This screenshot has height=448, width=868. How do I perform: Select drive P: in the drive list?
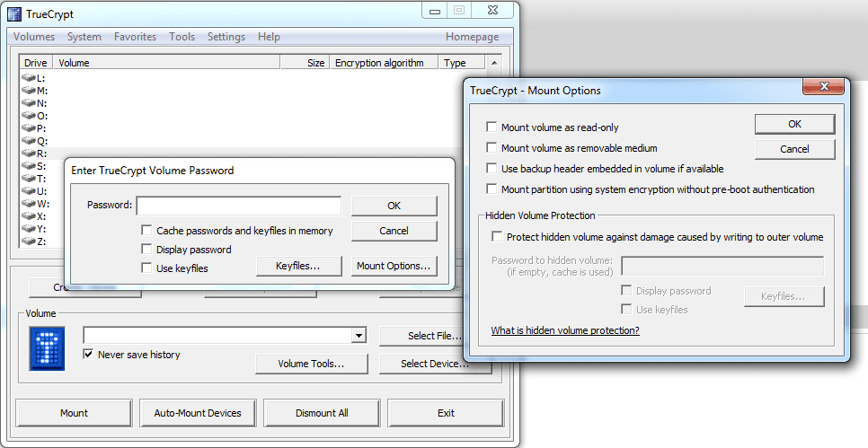point(33,128)
